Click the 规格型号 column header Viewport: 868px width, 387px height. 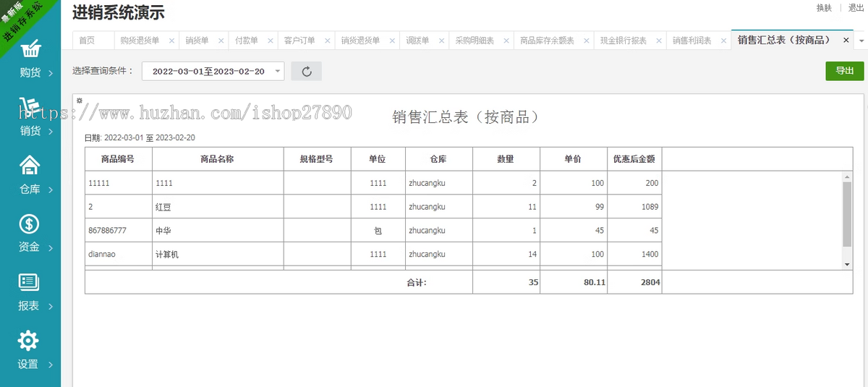(317, 159)
